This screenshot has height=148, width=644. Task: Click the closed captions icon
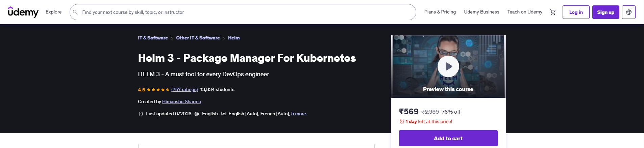pyautogui.click(x=223, y=114)
